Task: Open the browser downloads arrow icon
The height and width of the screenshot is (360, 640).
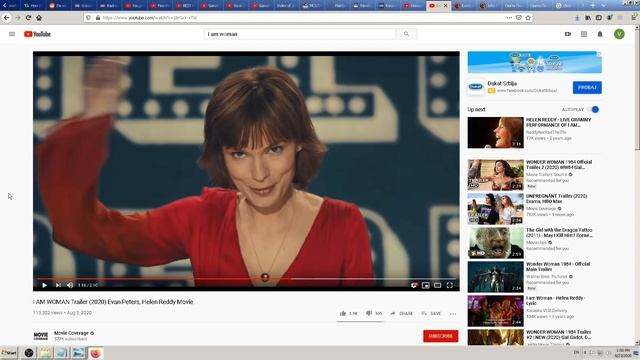Action: click(x=577, y=18)
